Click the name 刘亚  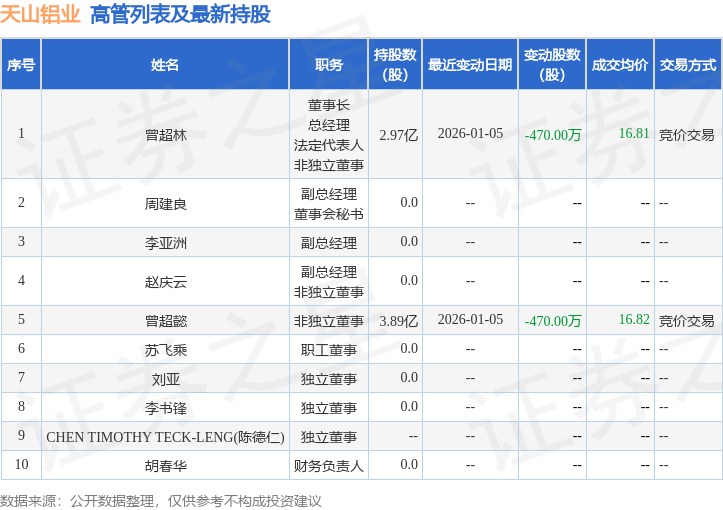166,379
